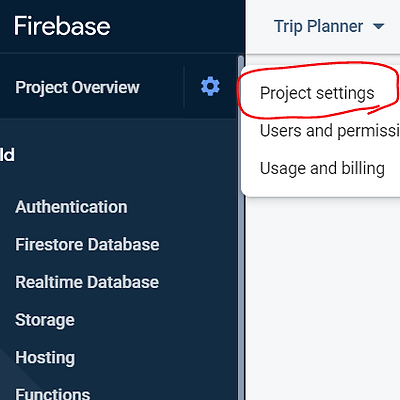Click blank padding beneath Usage and billing
This screenshot has width=400, height=400.
[322, 187]
